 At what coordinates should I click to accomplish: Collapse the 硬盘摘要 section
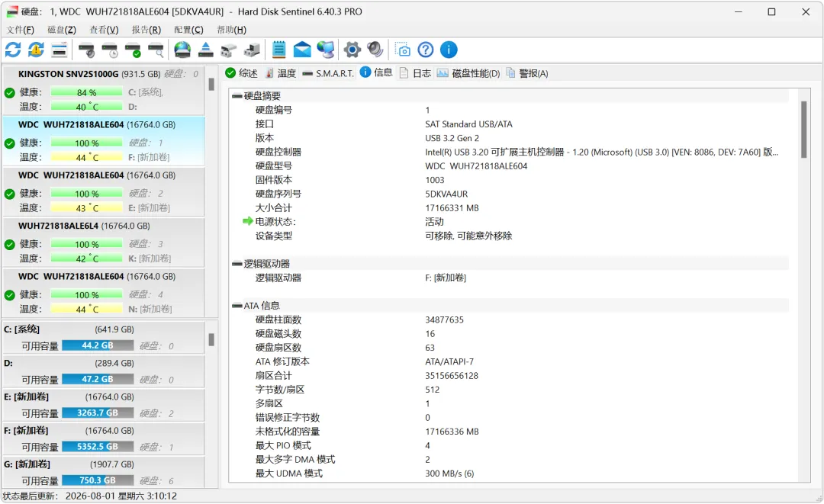237,96
